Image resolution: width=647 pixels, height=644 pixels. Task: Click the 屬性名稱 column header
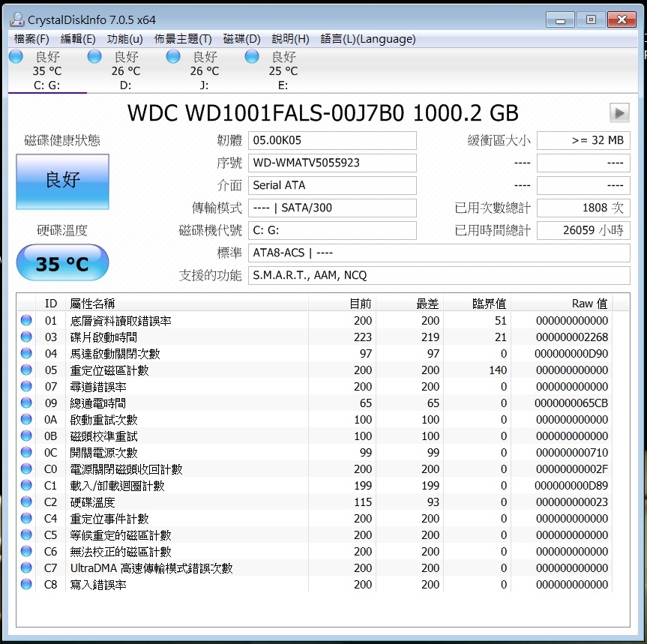point(187,304)
